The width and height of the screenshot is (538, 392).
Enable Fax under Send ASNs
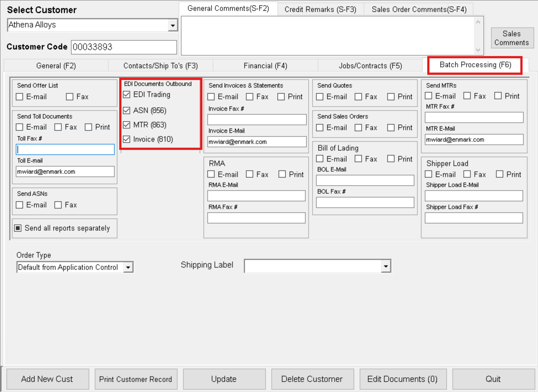coord(58,205)
